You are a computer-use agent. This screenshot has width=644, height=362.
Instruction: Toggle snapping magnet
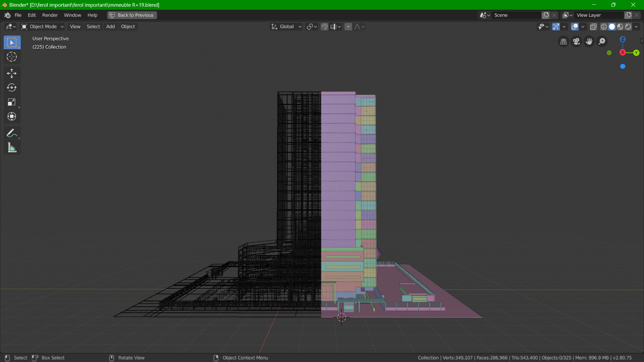click(324, 27)
